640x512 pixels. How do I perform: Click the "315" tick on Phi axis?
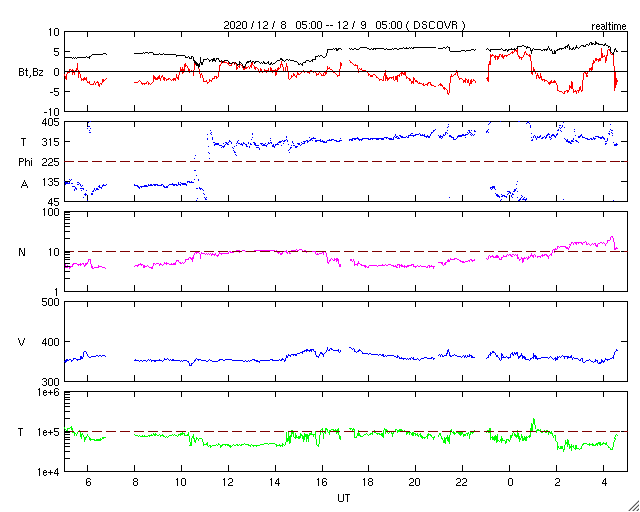(x=52, y=142)
